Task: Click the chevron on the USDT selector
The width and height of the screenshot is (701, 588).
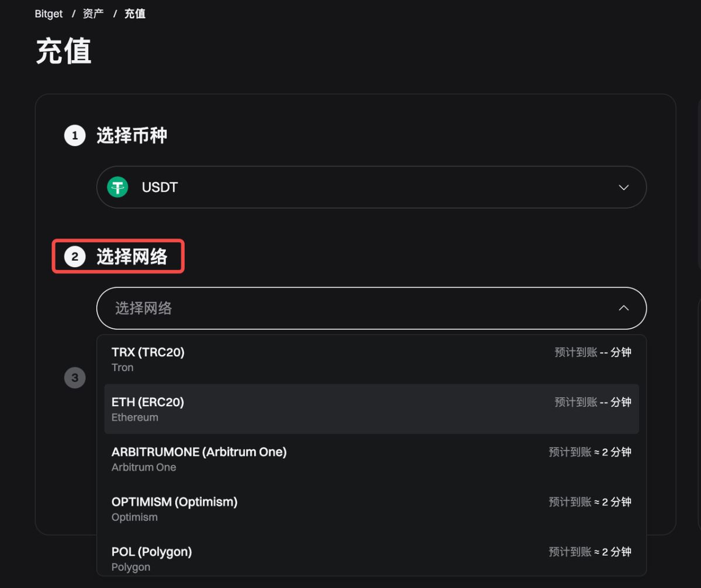Action: pos(623,187)
